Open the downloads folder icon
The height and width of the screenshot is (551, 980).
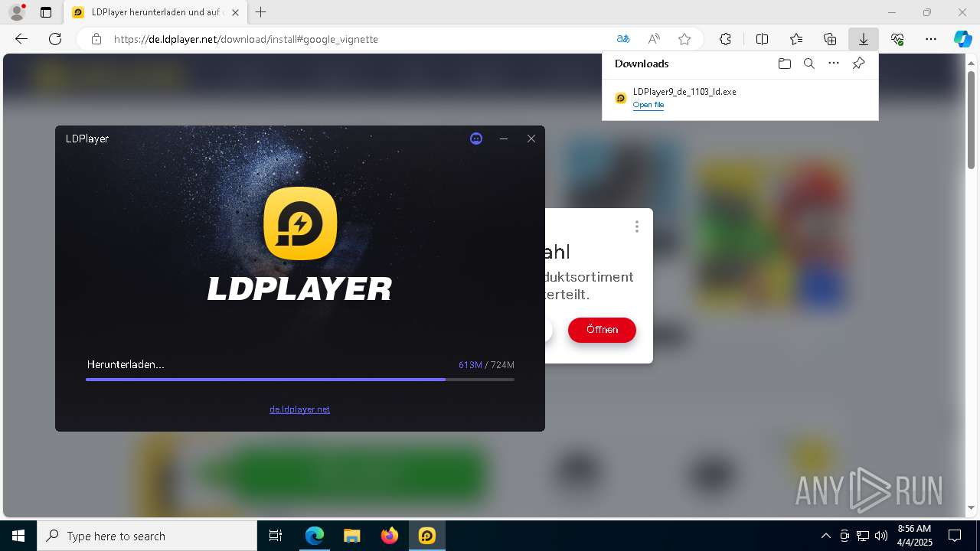coord(785,64)
